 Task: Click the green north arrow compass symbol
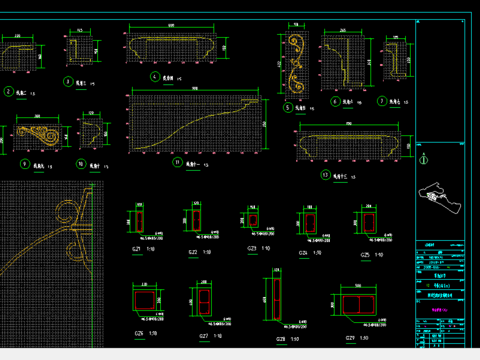click(x=424, y=159)
